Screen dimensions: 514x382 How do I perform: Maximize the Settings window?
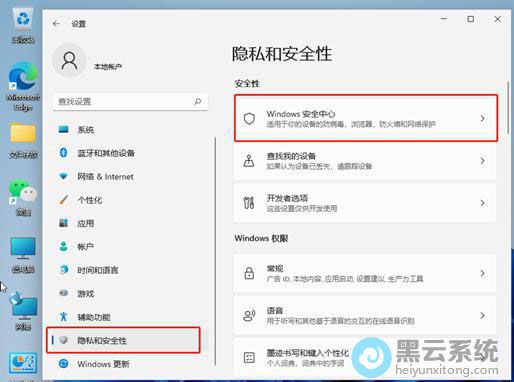point(471,19)
